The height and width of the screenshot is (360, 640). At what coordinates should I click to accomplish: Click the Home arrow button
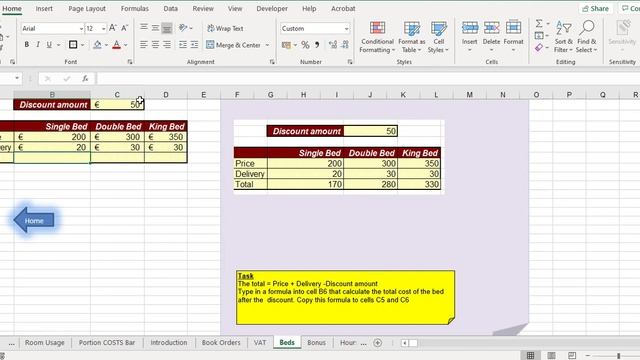[x=34, y=220]
